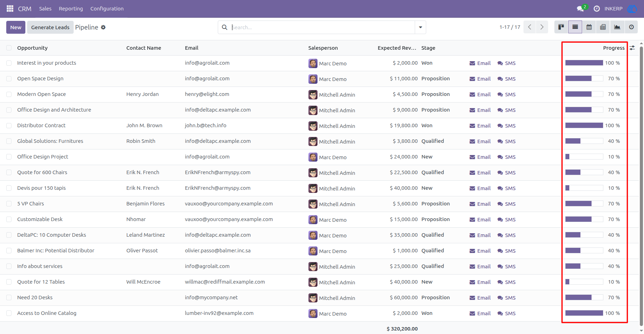
Task: Tick the select-all checkbox in header
Action: (x=9, y=48)
